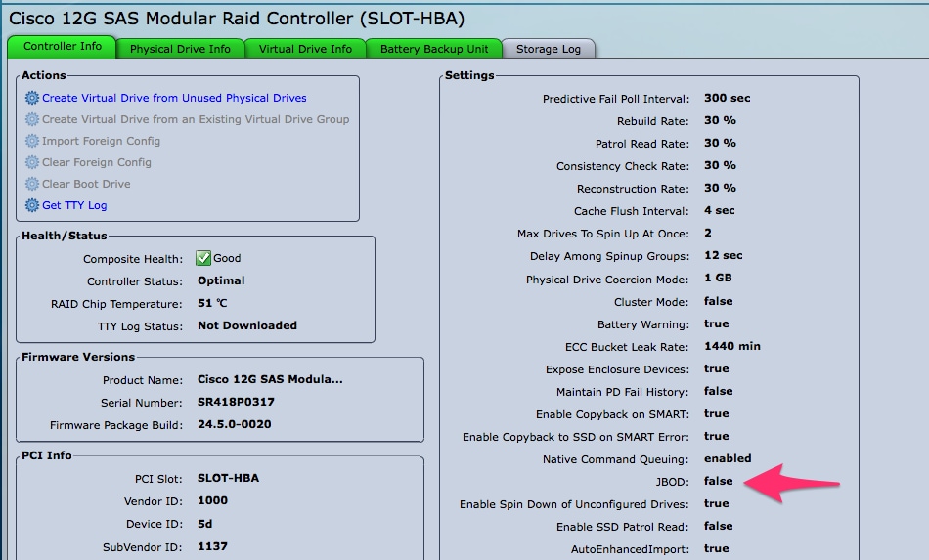Click gear icon beside Create Virtual Drive from Unused
The width and height of the screenshot is (929, 560).
coord(32,98)
